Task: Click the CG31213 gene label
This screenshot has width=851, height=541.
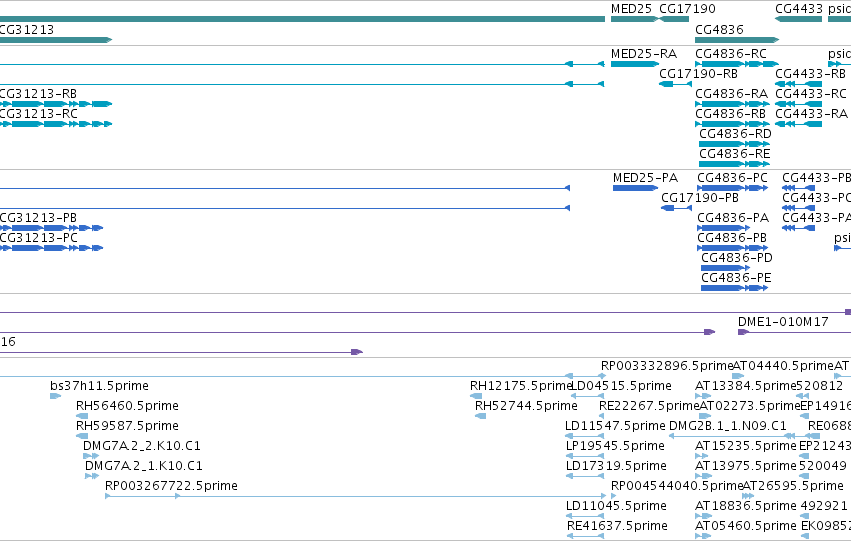Action: [26, 29]
